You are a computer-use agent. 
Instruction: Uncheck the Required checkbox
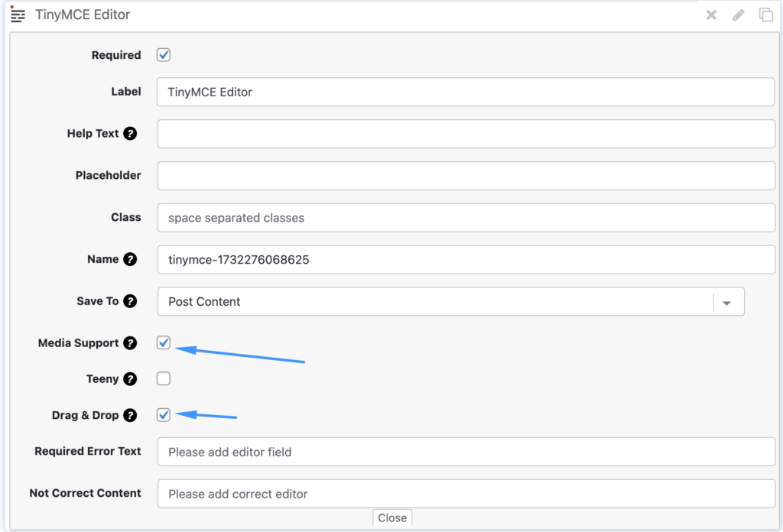click(164, 55)
